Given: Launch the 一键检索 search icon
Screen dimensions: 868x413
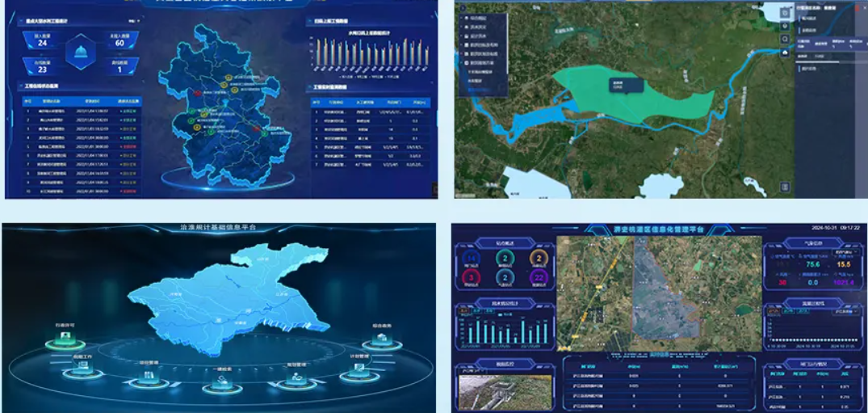Looking at the screenshot, I should 222,383.
